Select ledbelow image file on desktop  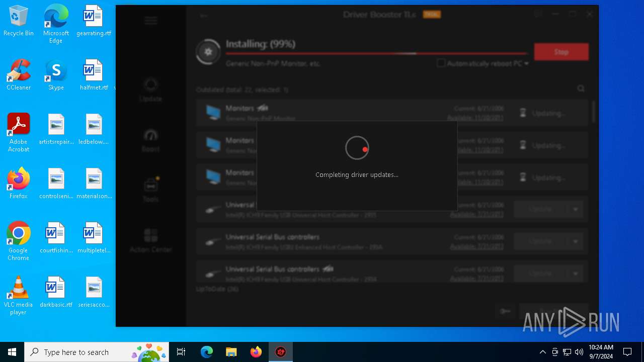pos(94,130)
